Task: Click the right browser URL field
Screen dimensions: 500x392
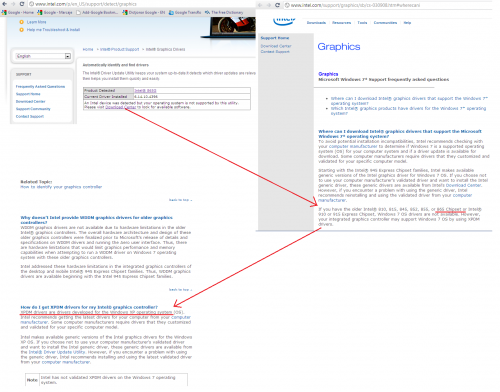Action: (x=387, y=5)
